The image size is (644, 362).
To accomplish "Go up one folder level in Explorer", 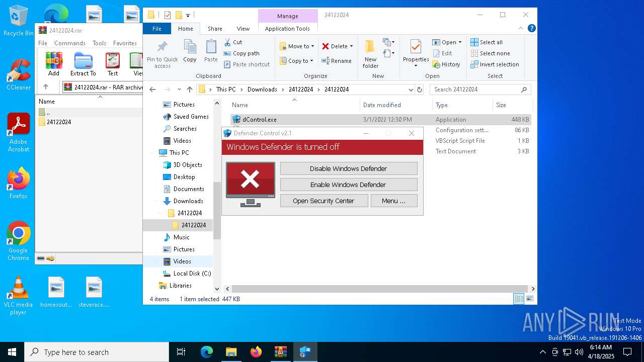I will click(189, 89).
